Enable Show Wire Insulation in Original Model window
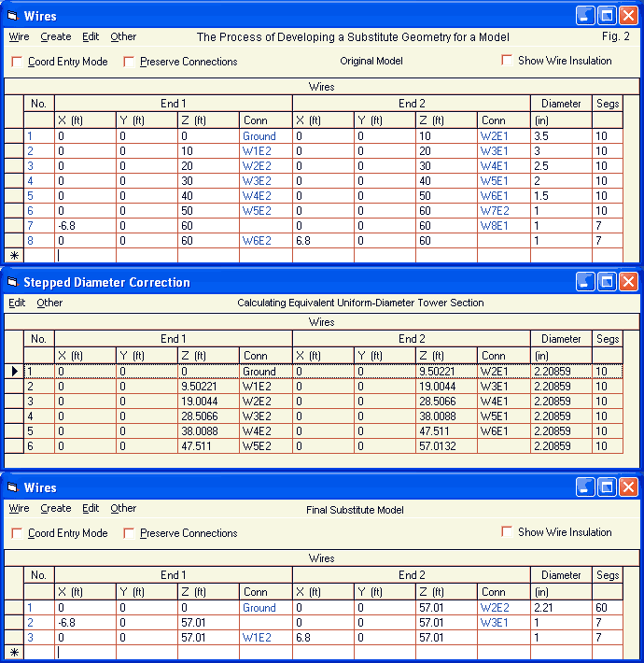 tap(507, 61)
